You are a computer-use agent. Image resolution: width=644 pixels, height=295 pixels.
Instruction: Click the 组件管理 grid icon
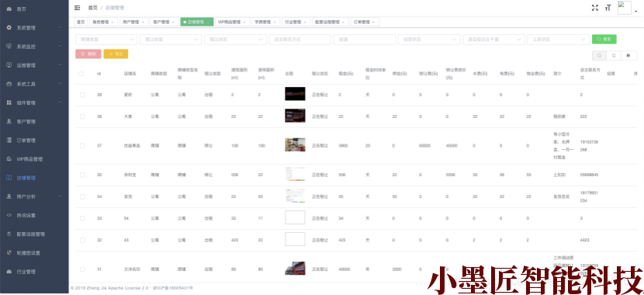[x=9, y=102]
